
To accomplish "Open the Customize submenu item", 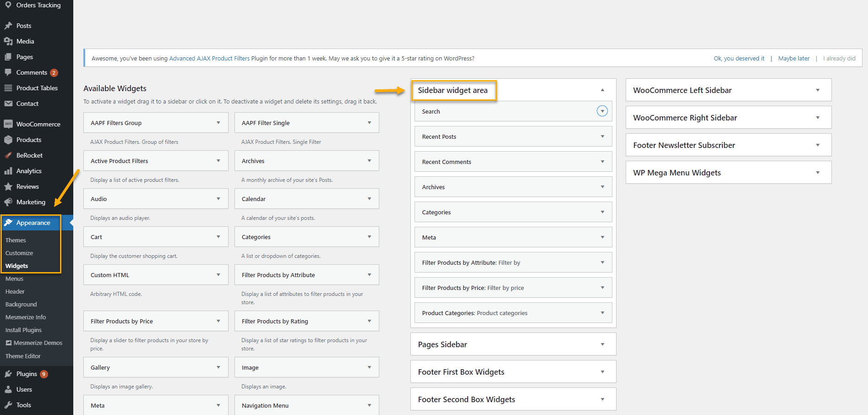I will 19,253.
